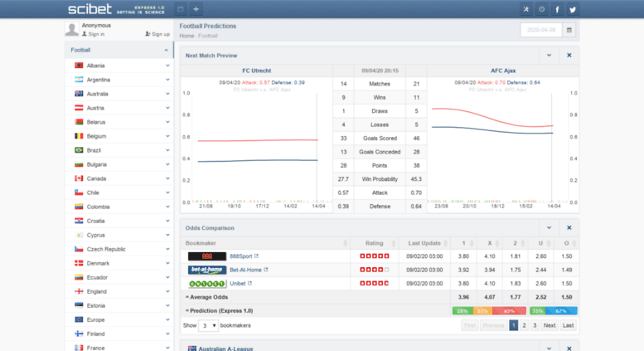Click the Next pagination button
Viewport: 644px width, 351px height.
550,325
